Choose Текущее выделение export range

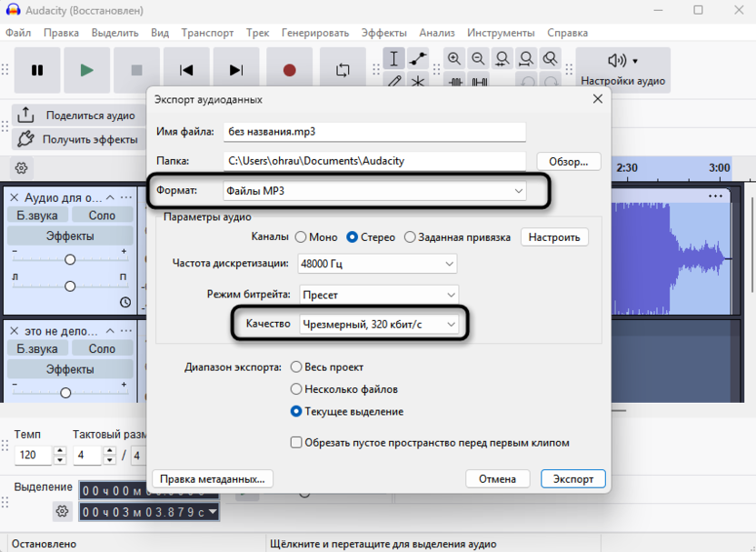click(x=296, y=412)
